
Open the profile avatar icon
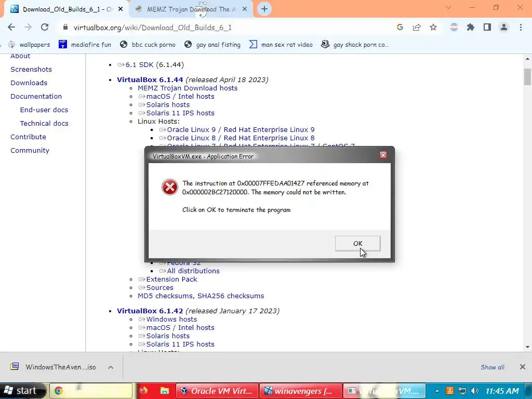click(x=504, y=27)
